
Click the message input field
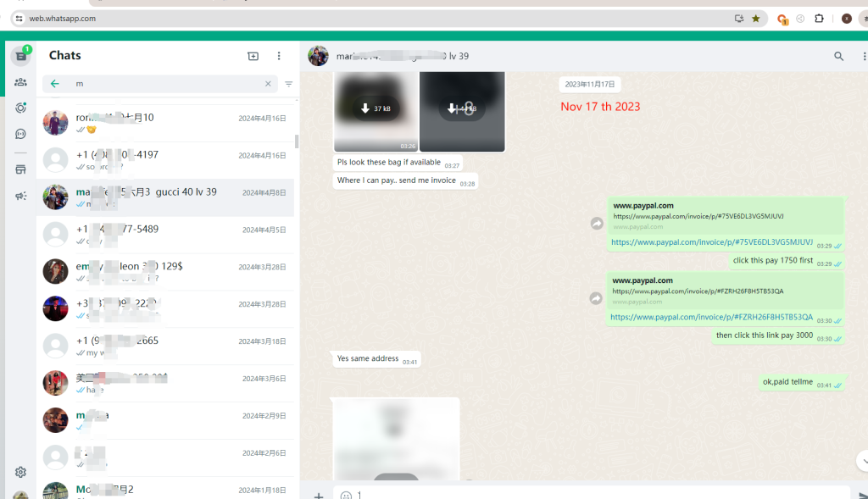(x=593, y=495)
